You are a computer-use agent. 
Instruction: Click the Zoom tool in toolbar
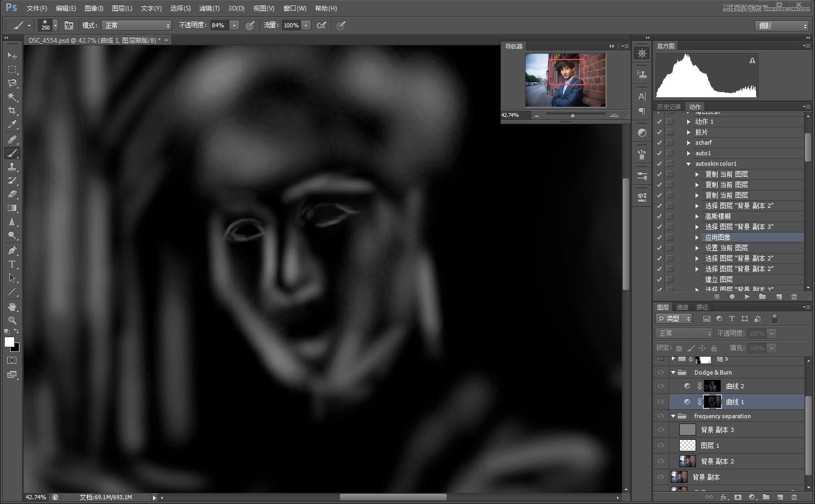pos(12,320)
